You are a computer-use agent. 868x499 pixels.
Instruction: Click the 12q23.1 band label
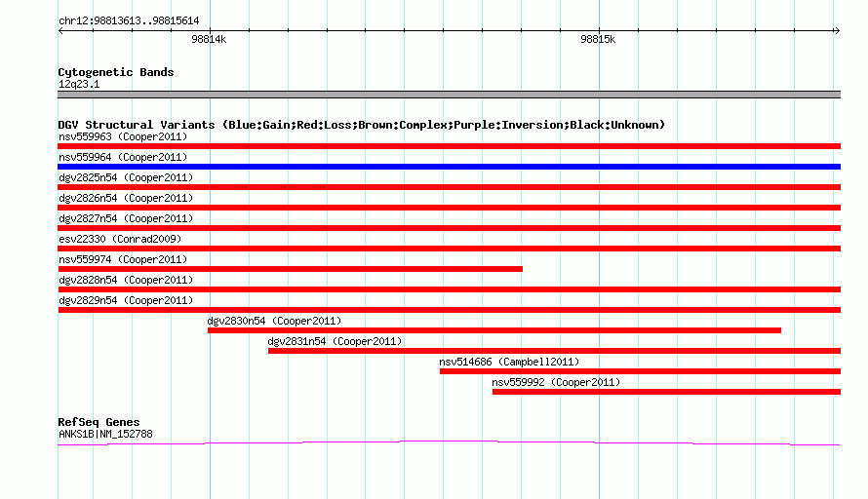pos(79,84)
